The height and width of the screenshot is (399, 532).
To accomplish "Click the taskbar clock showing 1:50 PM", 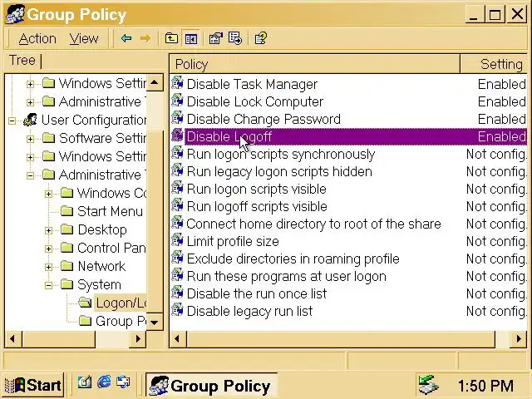I will click(x=485, y=386).
